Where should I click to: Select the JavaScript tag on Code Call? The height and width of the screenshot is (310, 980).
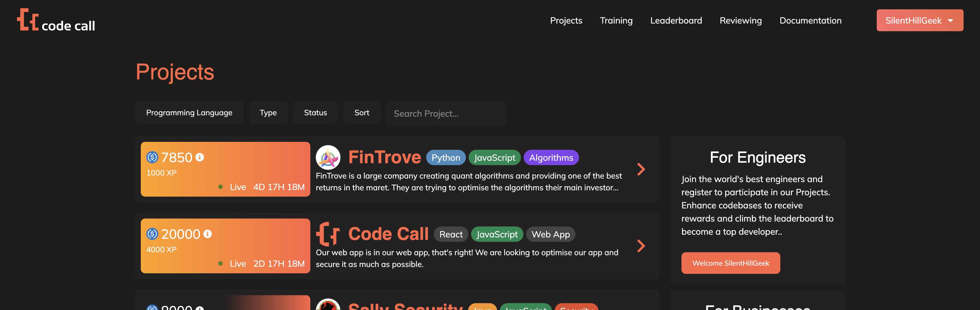point(497,234)
